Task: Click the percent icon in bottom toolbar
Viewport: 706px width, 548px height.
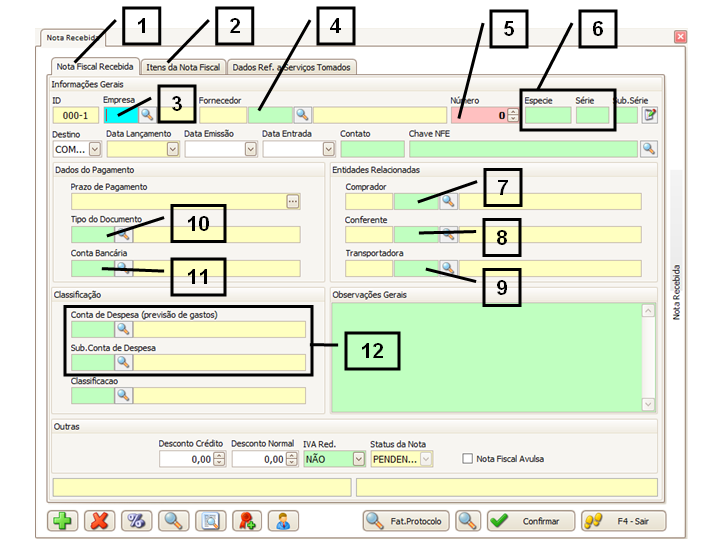Action: point(136,521)
